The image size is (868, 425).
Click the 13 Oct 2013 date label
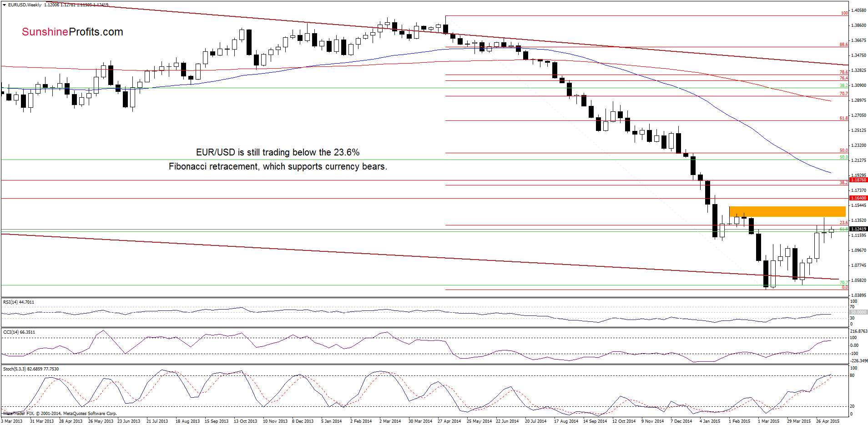click(x=245, y=421)
